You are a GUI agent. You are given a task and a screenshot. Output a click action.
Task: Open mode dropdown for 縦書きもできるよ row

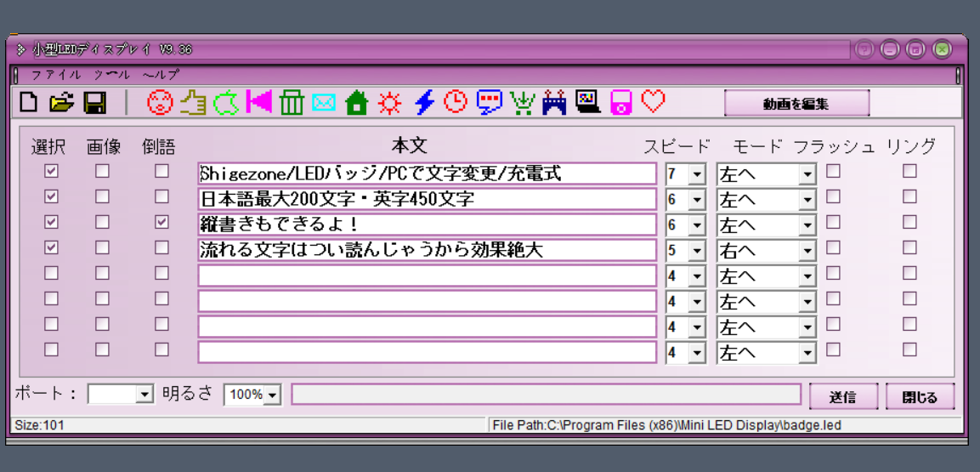pos(807,225)
